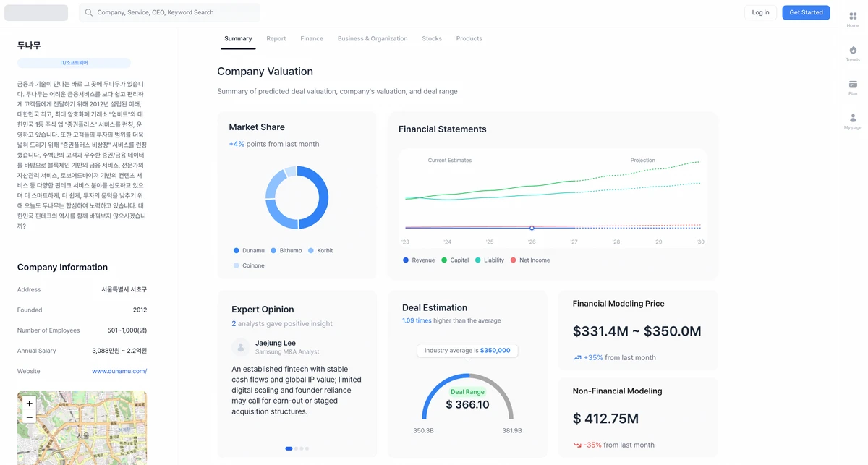The width and height of the screenshot is (868, 465).
Task: Toggle the Liability legend item
Action: (x=490, y=260)
